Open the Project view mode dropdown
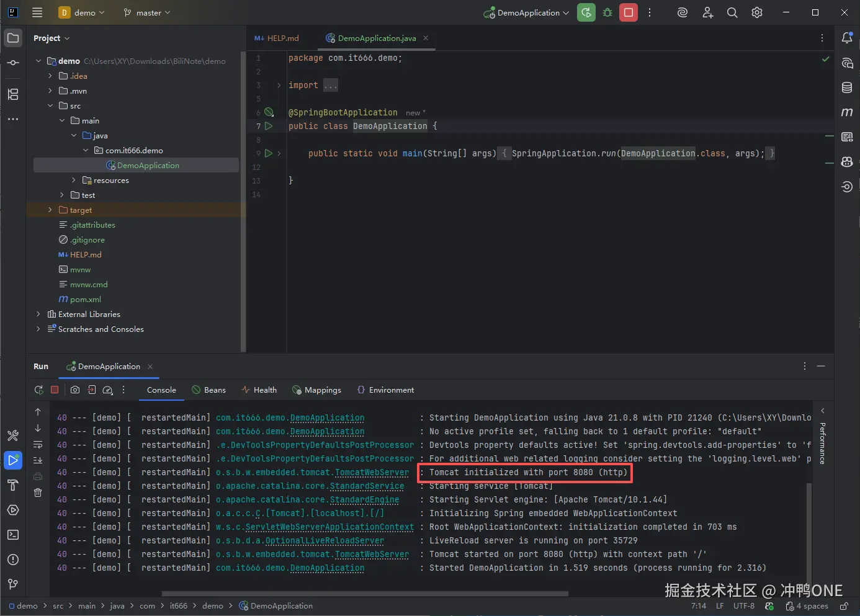The width and height of the screenshot is (860, 616). pyautogui.click(x=52, y=38)
